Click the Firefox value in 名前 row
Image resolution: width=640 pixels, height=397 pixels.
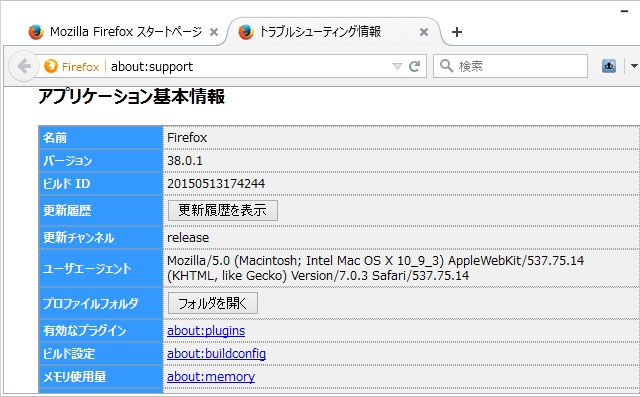(187, 138)
